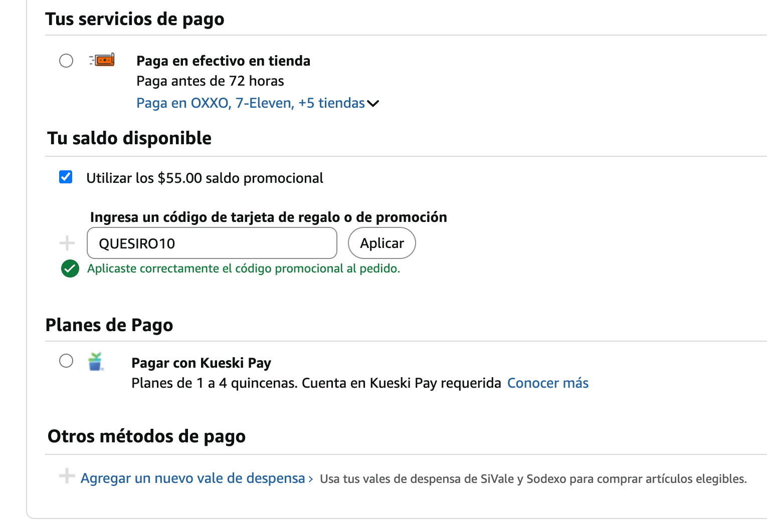Click the Paga antes de 72 horas text
The height and width of the screenshot is (532, 767).
[x=210, y=81]
